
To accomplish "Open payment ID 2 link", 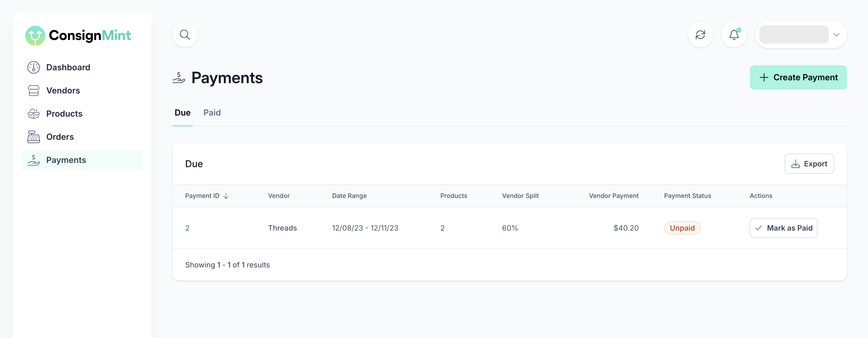I will coord(187,228).
